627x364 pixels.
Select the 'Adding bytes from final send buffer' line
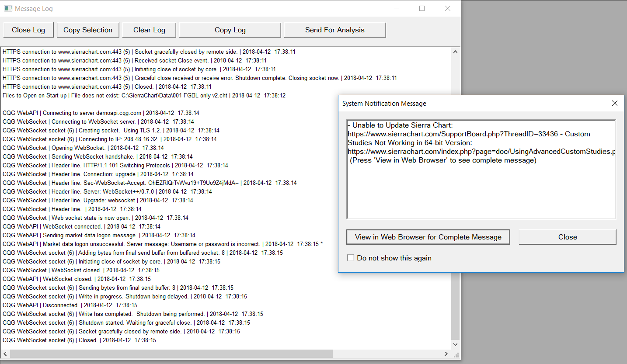tap(143, 253)
